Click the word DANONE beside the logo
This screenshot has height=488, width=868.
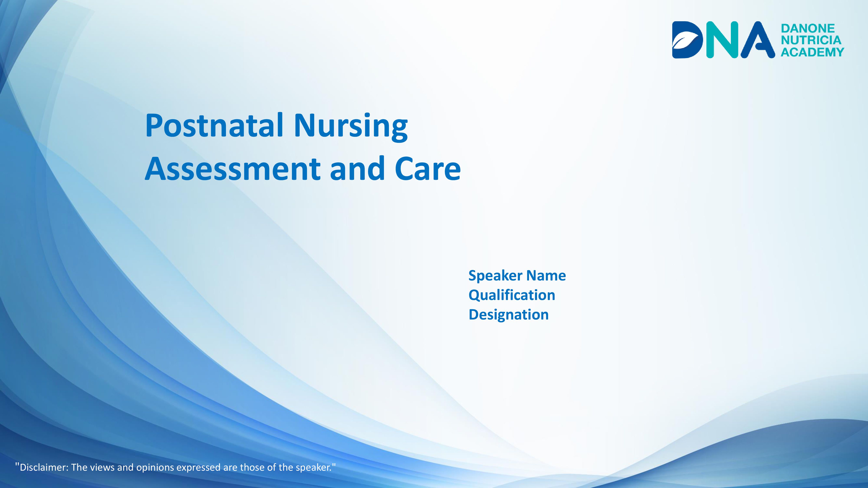(x=807, y=28)
